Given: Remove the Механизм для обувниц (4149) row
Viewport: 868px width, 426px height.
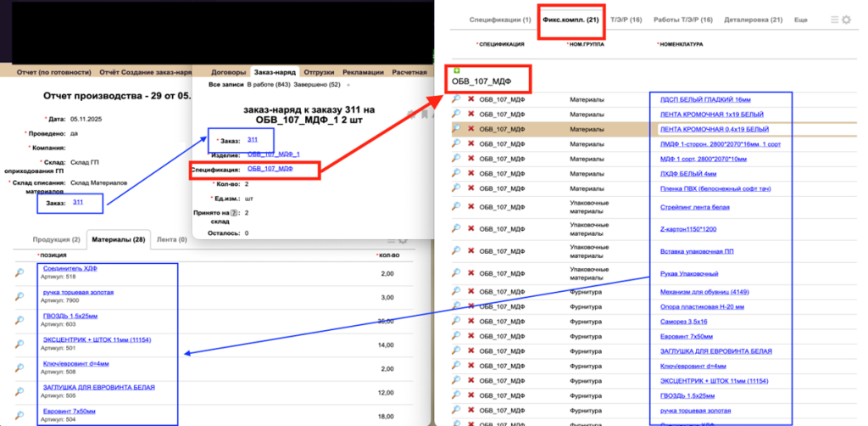Looking at the screenshot, I should tap(470, 291).
